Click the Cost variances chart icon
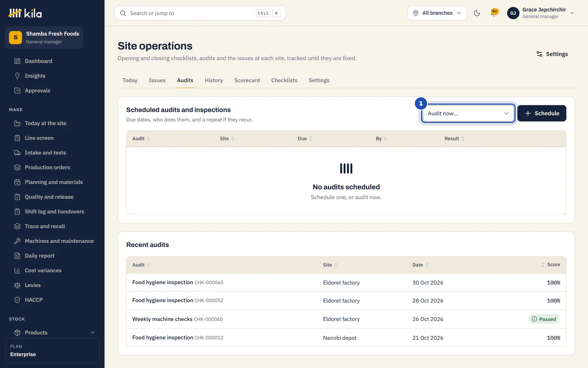The width and height of the screenshot is (588, 368). (x=17, y=271)
